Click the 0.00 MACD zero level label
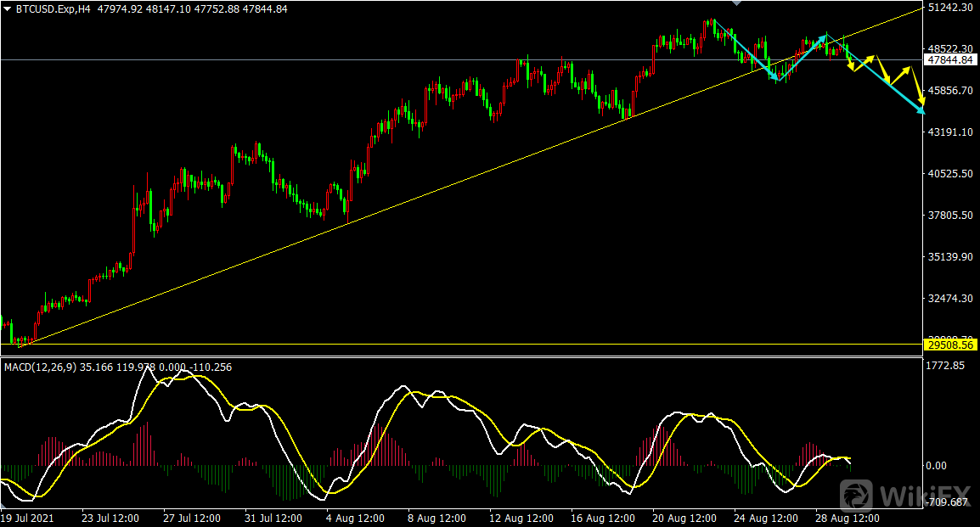Image resolution: width=980 pixels, height=527 pixels. [936, 466]
